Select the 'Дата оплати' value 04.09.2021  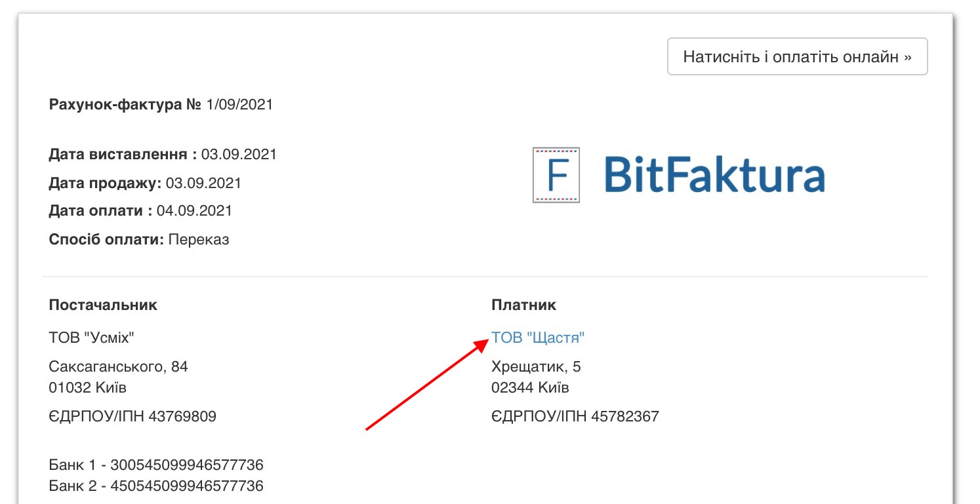click(195, 211)
